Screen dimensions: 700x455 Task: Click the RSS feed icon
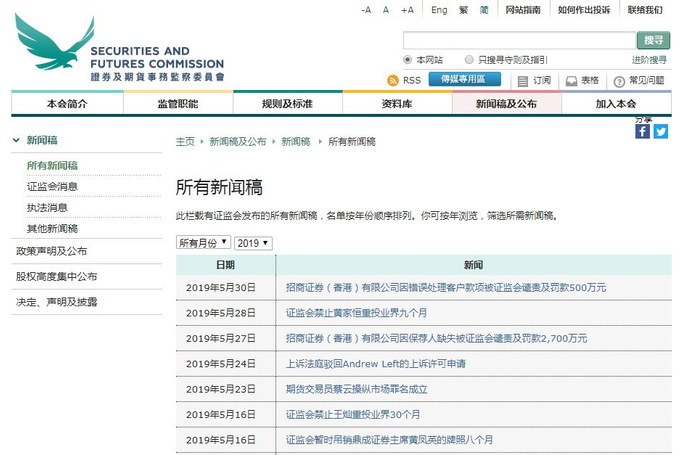coord(393,80)
